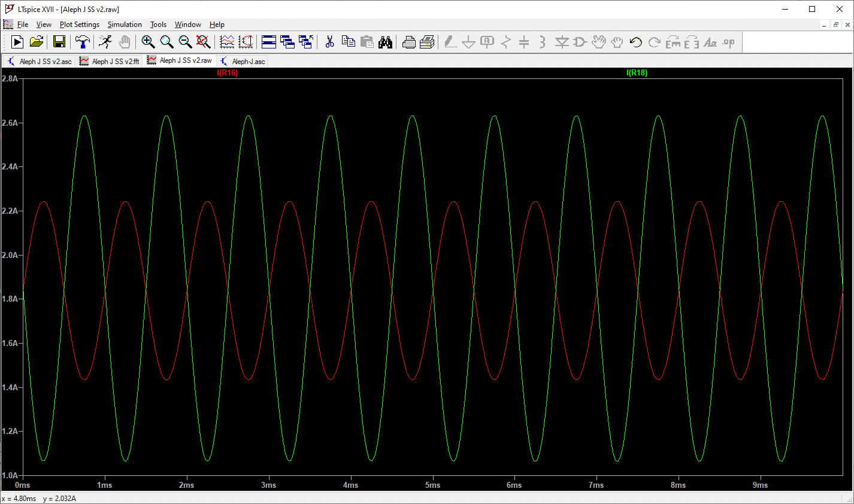Click the SPICE directive '.op' icon

[728, 42]
